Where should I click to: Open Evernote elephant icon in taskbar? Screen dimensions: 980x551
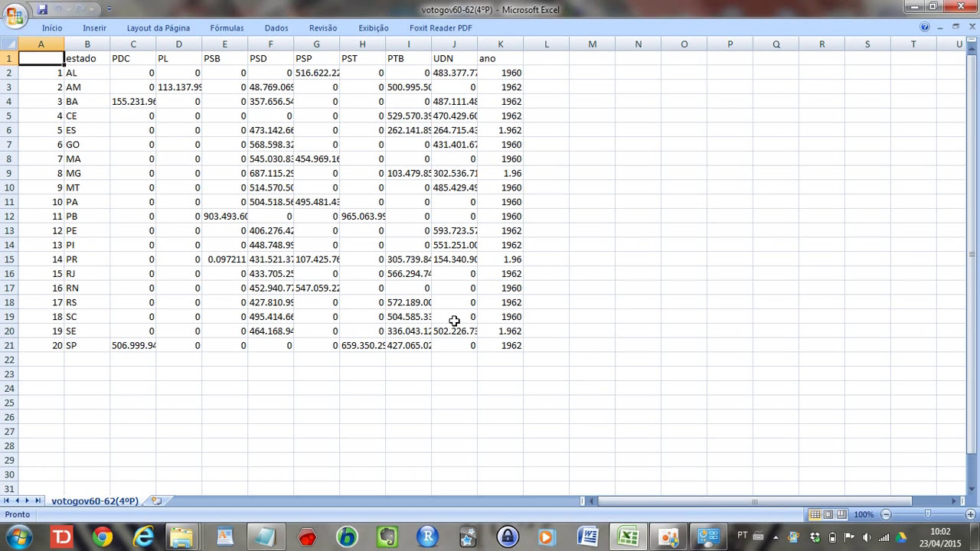[x=387, y=537]
